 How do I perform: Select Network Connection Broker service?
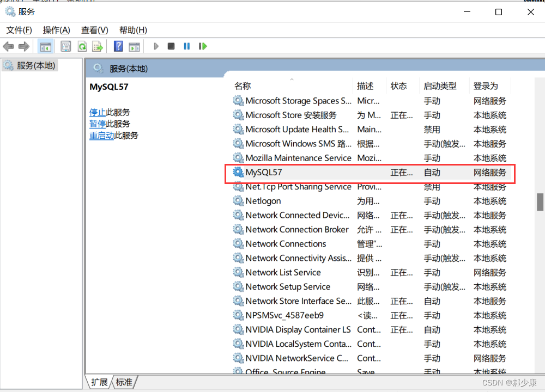point(297,229)
